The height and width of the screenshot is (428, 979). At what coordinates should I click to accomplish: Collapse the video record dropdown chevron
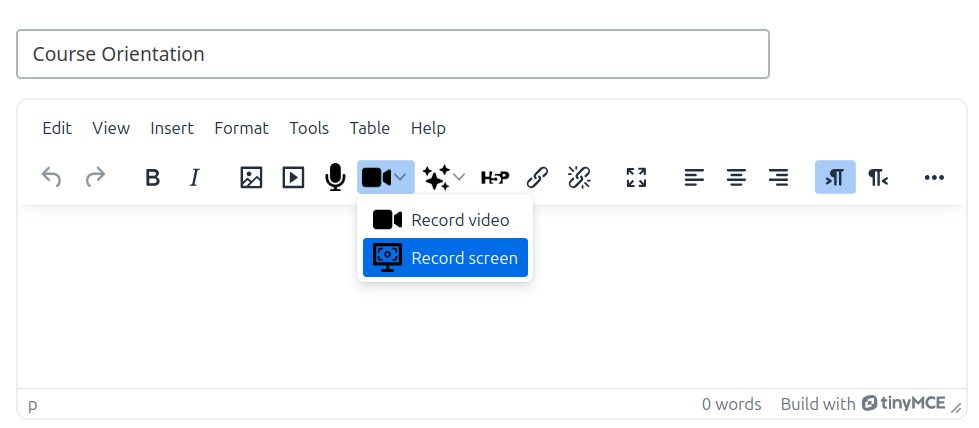(x=401, y=178)
